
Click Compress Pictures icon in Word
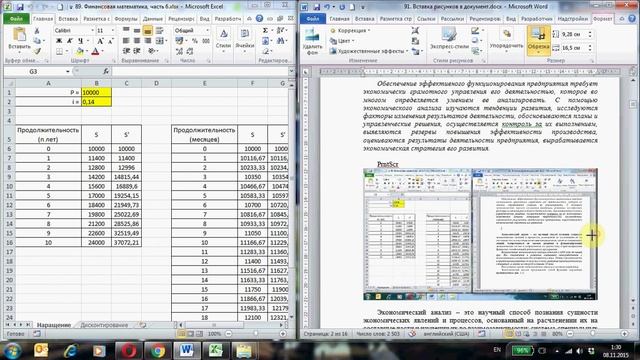pos(416,31)
